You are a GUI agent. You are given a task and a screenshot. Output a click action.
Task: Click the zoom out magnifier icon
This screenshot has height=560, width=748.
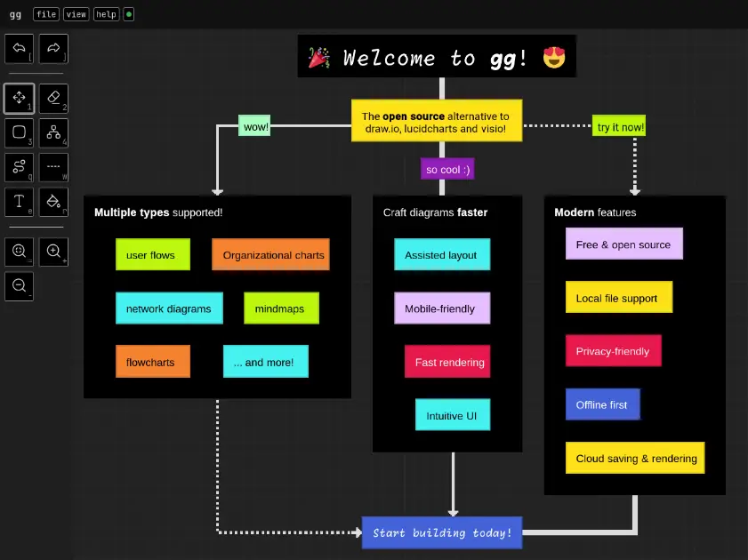point(19,286)
